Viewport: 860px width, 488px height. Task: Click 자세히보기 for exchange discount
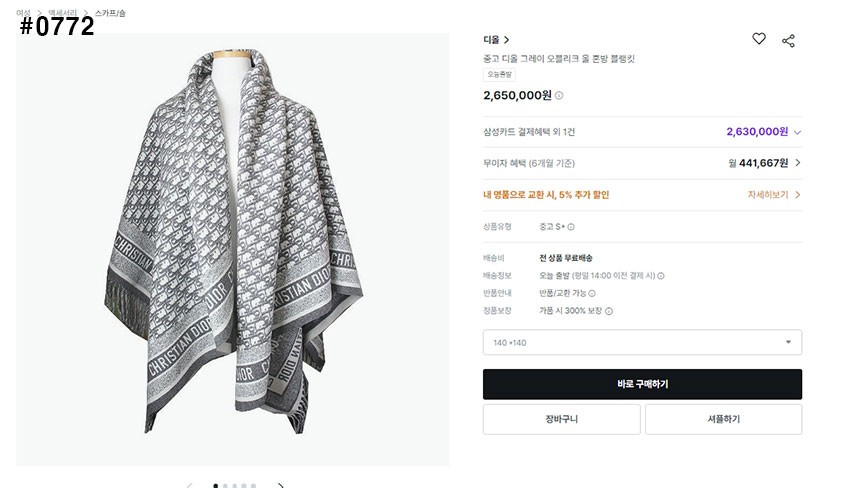click(x=774, y=195)
